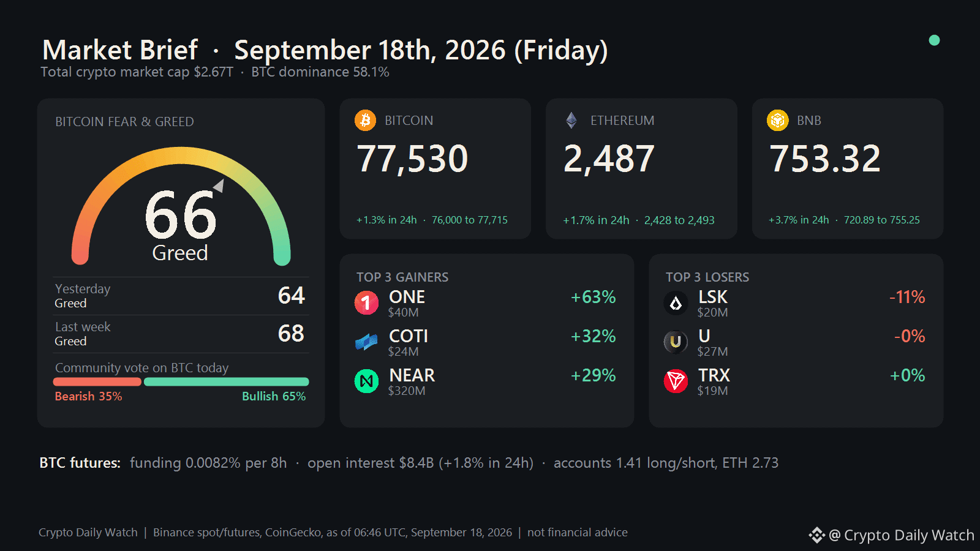The image size is (980, 551).
Task: Select the red ONE token icon
Action: coord(366,302)
